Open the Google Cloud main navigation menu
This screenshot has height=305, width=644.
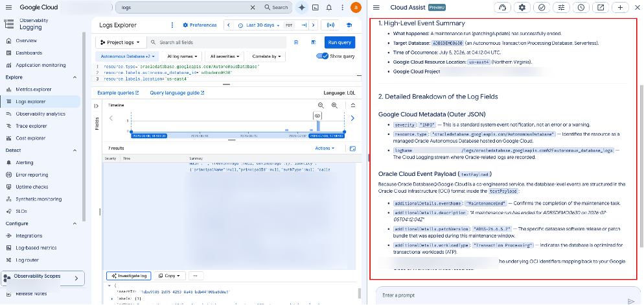pos(9,7)
